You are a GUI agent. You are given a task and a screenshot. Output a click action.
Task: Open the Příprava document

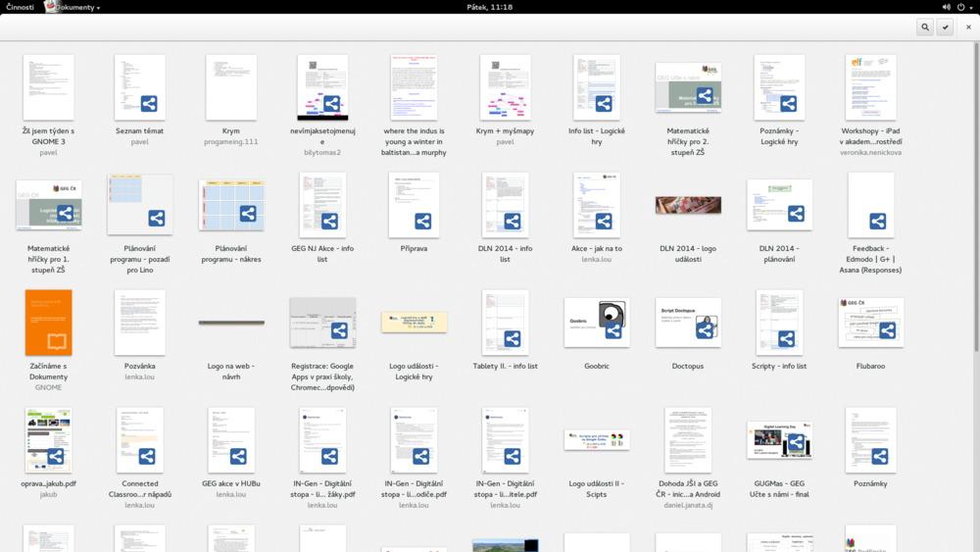tap(414, 205)
